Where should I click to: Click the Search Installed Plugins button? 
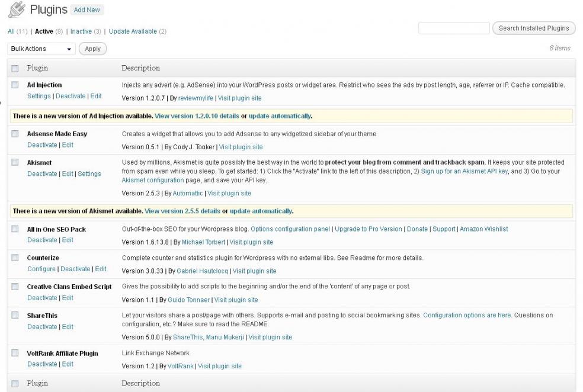(x=534, y=28)
